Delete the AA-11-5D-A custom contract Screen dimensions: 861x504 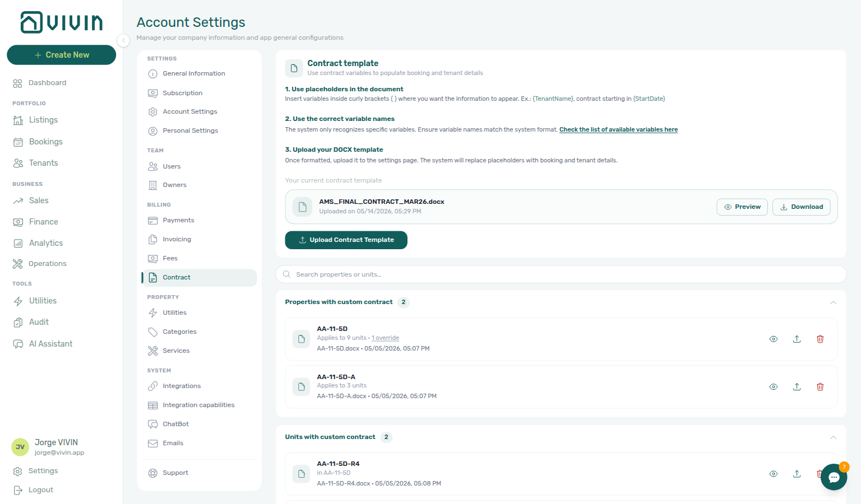click(820, 387)
